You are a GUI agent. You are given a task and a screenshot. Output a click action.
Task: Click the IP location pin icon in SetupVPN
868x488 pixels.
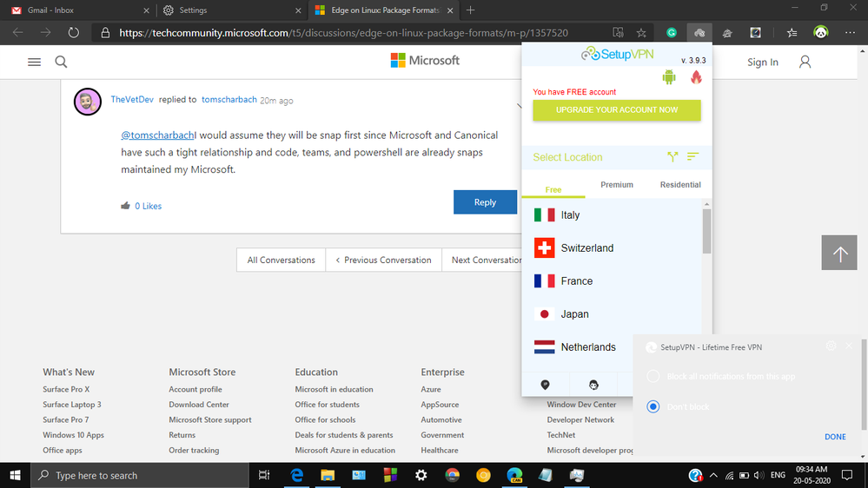coord(546,385)
